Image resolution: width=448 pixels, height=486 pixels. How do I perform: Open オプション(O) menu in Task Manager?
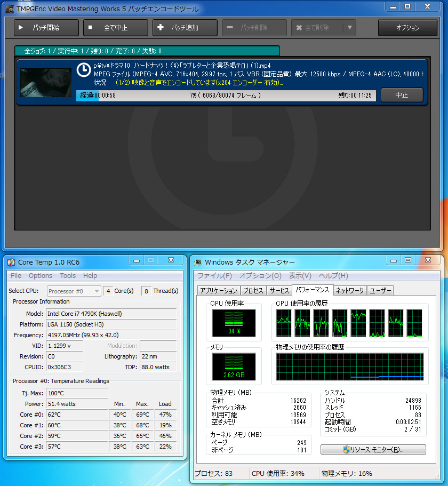point(260,276)
